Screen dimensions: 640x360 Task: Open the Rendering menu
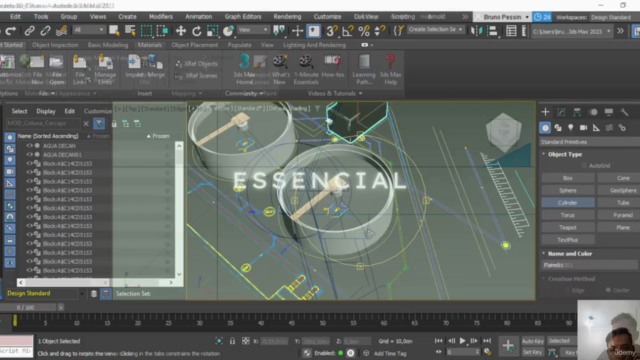[x=287, y=17]
